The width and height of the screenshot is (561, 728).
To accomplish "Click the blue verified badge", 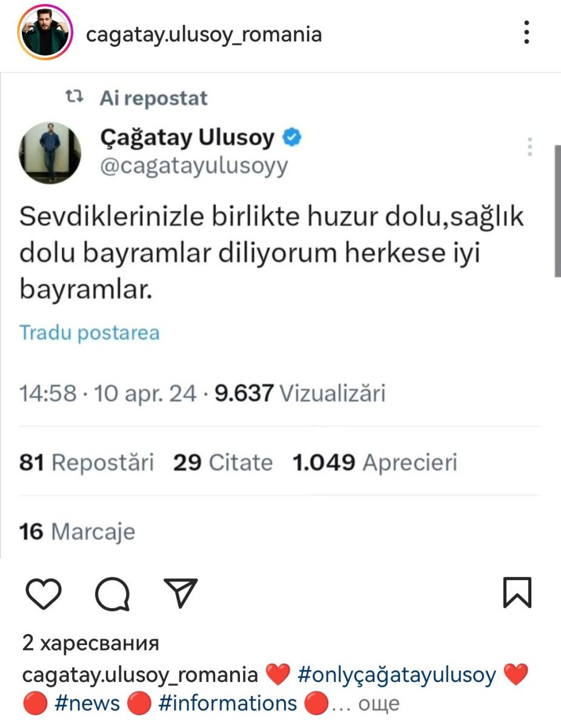I will (292, 139).
